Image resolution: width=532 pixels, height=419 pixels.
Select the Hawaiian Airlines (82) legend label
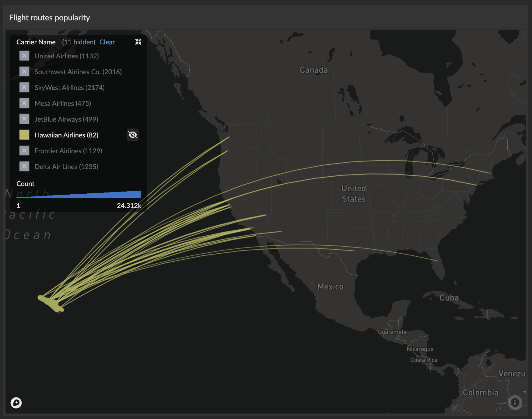(x=66, y=135)
